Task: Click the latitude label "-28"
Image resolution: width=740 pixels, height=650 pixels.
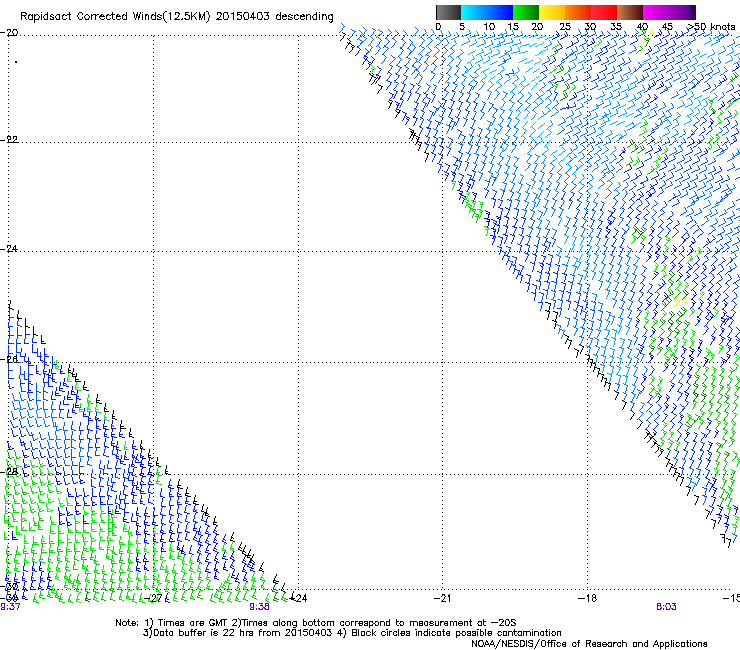Action: (9, 471)
